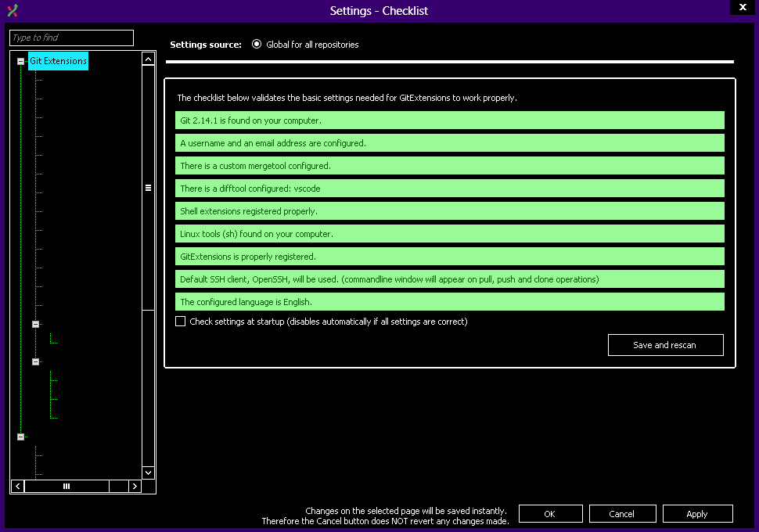Click the tree's scroll right arrow
Viewport: 759px width, 532px height.
click(x=135, y=486)
